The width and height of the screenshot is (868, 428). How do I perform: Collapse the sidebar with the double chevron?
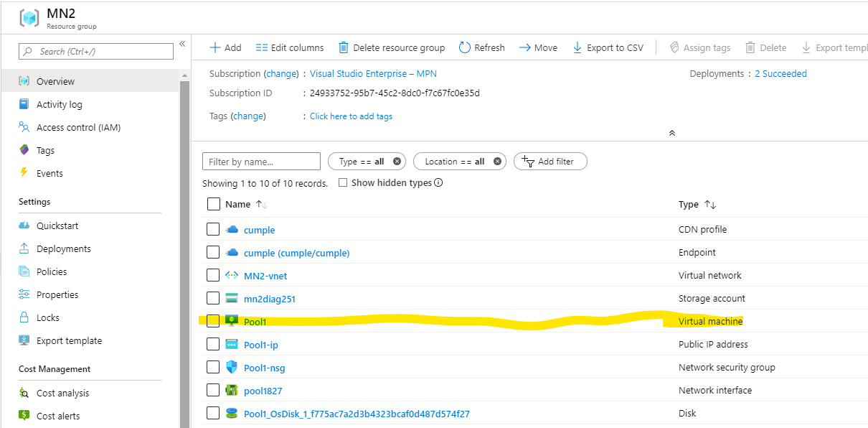tap(182, 45)
